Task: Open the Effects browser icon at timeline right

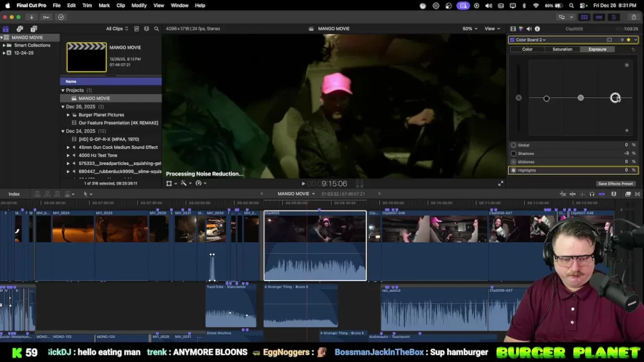Action: pyautogui.click(x=628, y=194)
